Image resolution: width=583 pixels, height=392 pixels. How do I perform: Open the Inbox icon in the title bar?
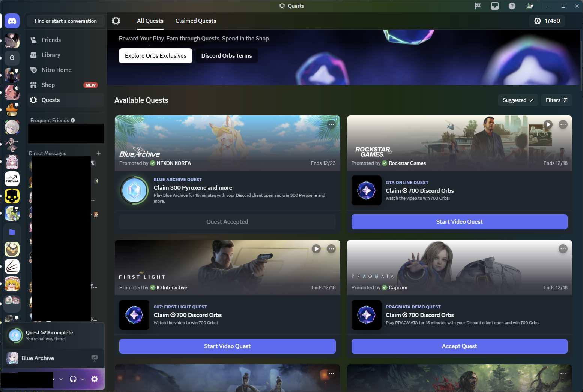pyautogui.click(x=495, y=6)
